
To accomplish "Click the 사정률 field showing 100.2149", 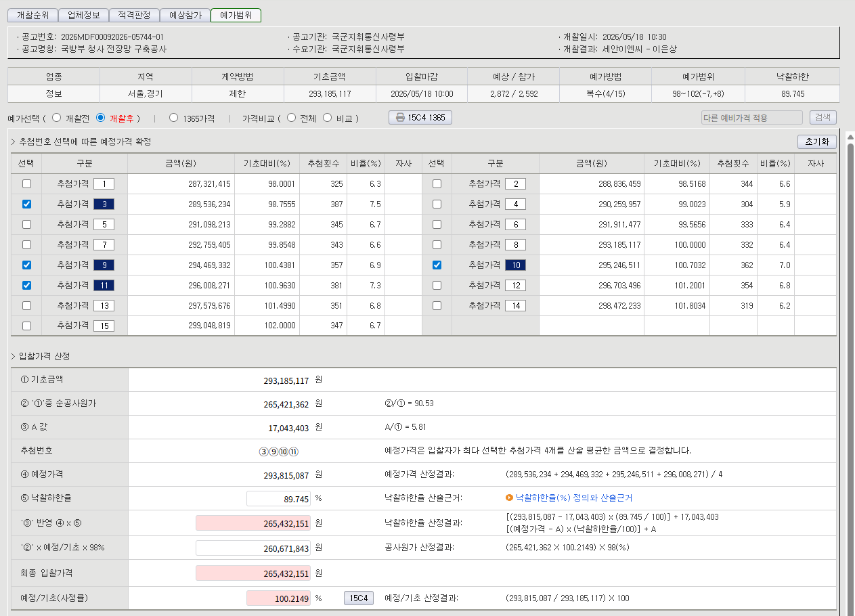I will click(x=278, y=598).
